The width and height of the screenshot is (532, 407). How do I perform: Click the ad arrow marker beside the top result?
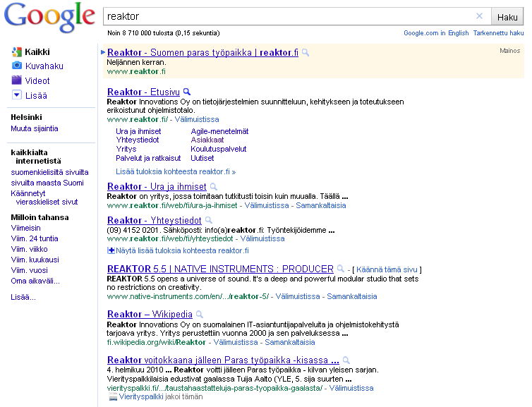(x=103, y=52)
